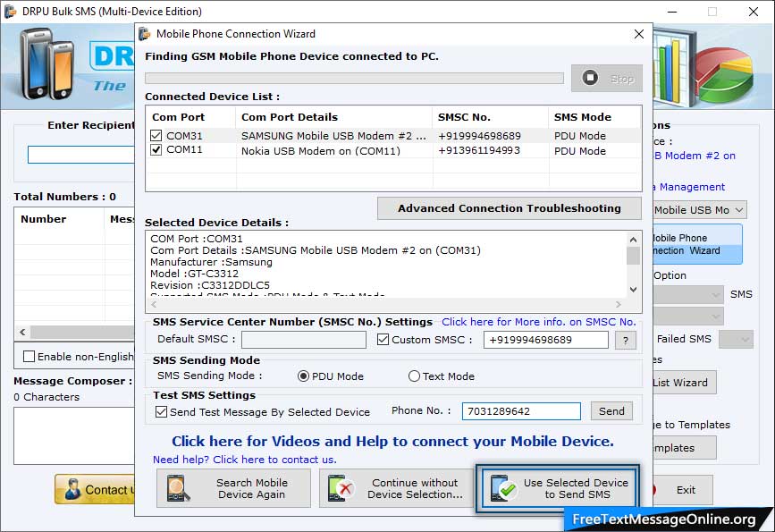Click the Stop search button
Image resolution: width=775 pixels, height=532 pixels.
pyautogui.click(x=606, y=78)
